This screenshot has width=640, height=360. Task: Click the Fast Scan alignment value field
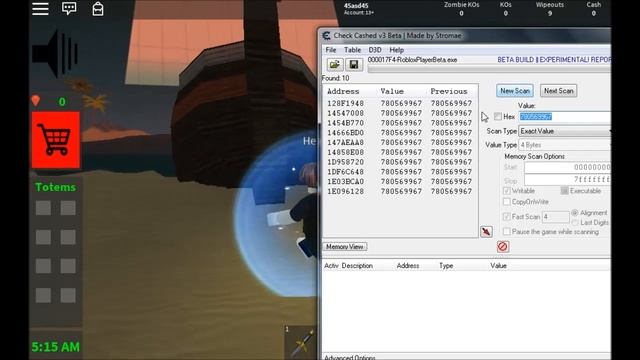tap(556, 217)
